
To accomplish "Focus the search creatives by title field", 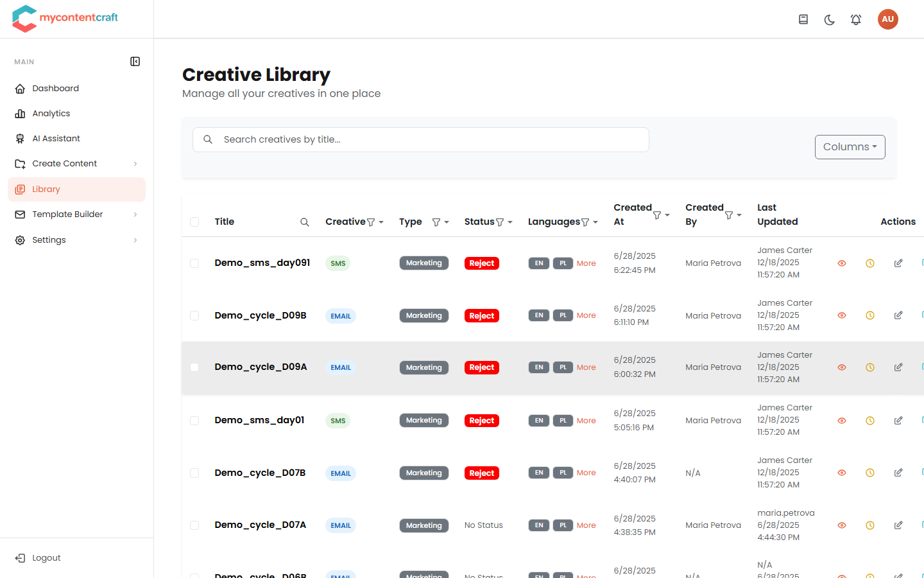I will click(x=421, y=139).
